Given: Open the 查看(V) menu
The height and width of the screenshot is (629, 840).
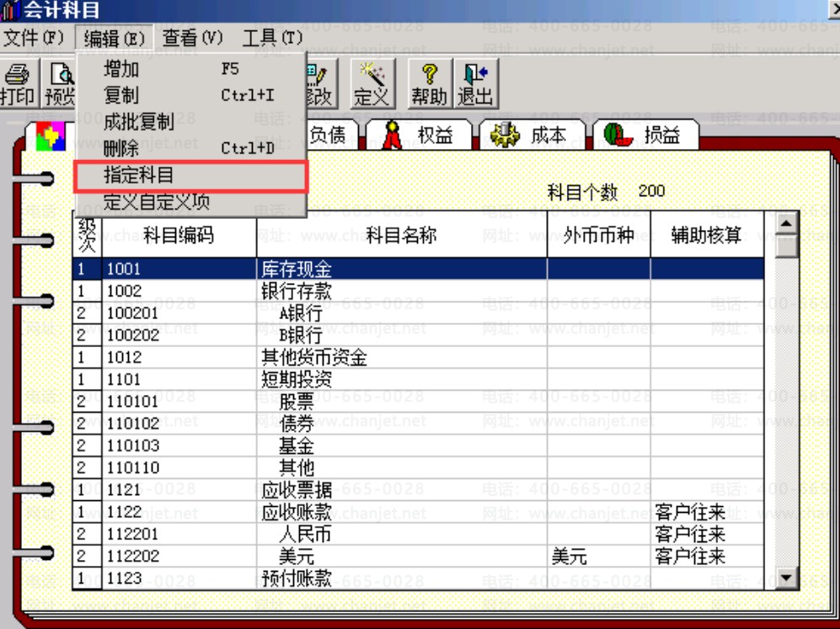Looking at the screenshot, I should pyautogui.click(x=192, y=38).
